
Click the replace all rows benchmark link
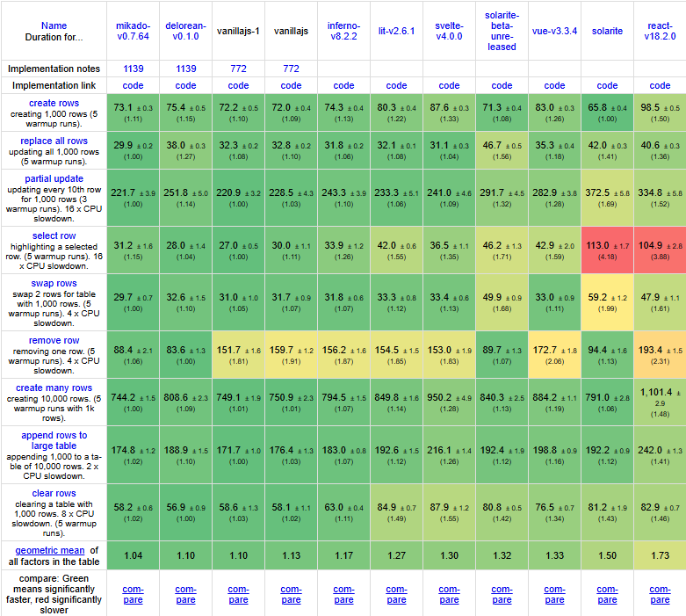tap(54, 141)
